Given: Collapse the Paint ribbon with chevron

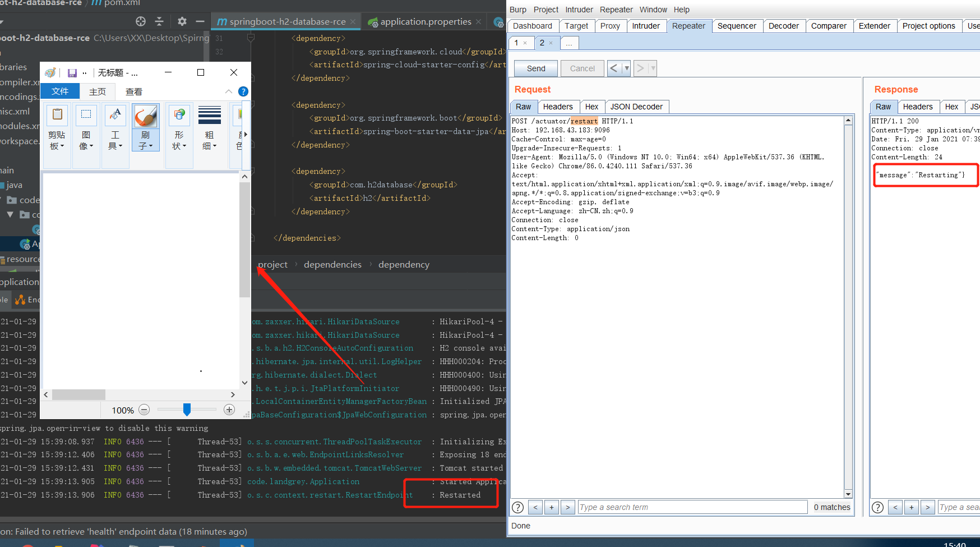Looking at the screenshot, I should pos(228,91).
